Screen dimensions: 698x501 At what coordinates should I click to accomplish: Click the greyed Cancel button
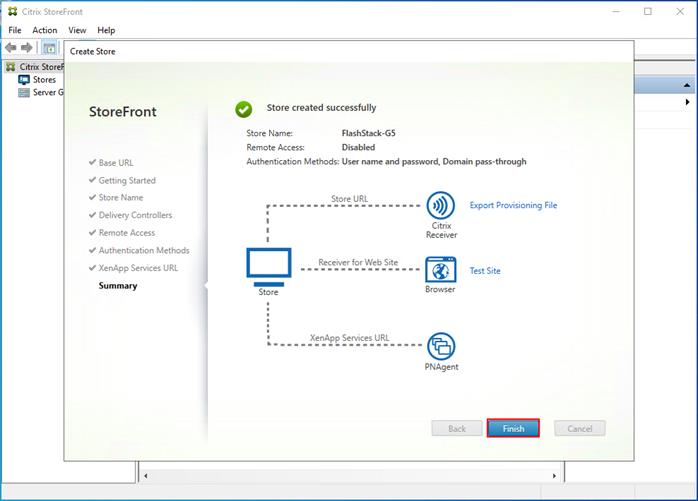580,428
